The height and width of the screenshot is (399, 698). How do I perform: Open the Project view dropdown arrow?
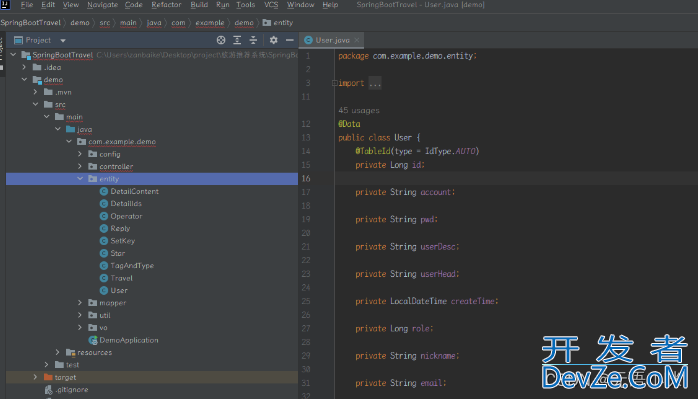[x=63, y=41]
